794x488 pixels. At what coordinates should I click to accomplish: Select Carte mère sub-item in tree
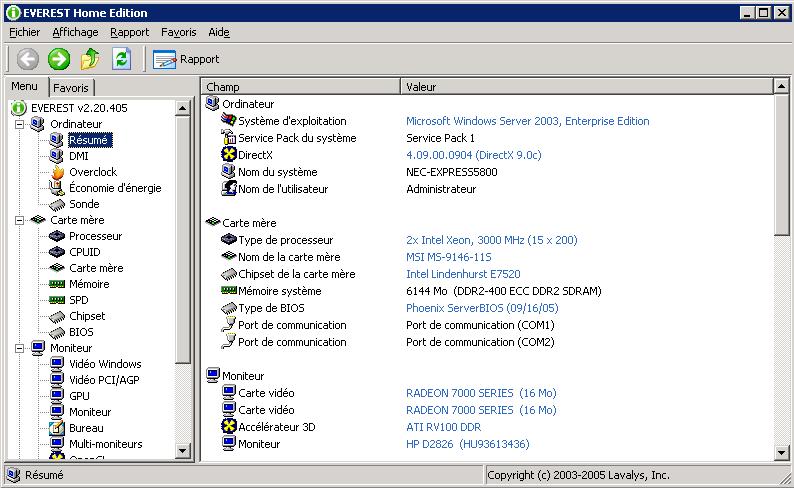point(96,268)
